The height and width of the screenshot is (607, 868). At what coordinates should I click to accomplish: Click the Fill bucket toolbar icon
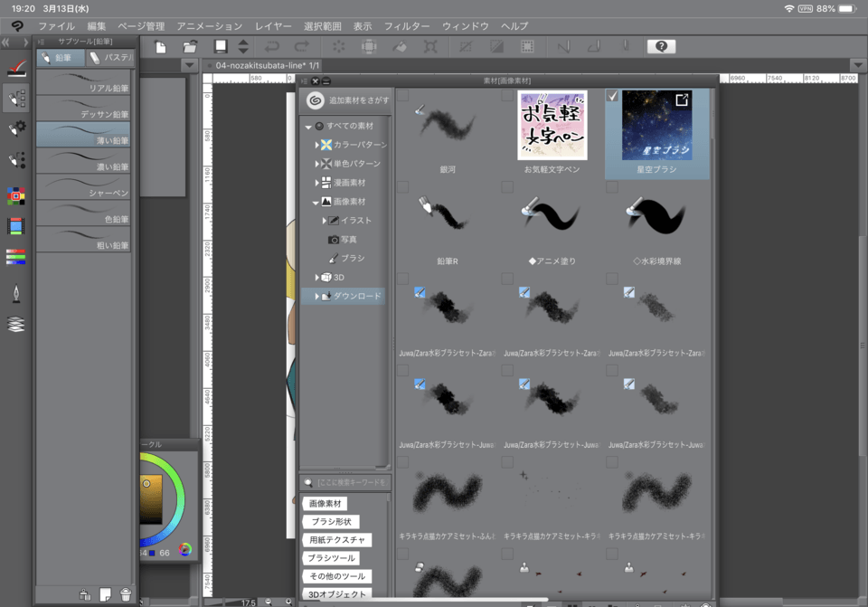pyautogui.click(x=400, y=46)
